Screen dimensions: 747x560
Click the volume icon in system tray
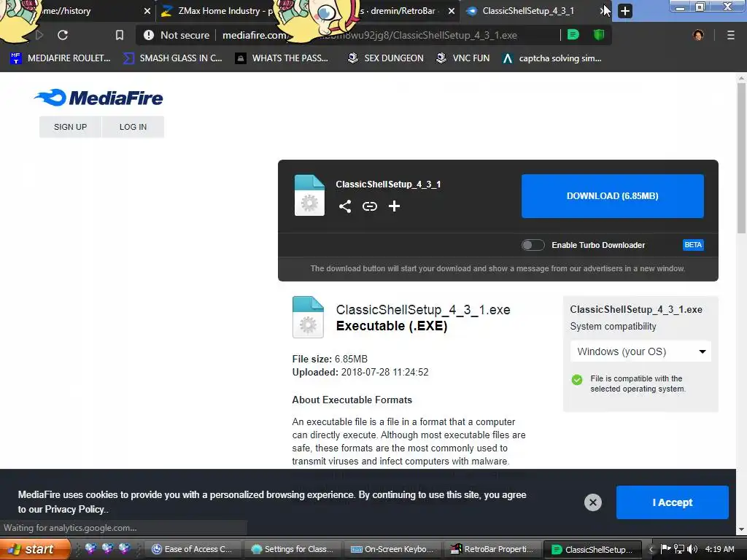[692, 549]
